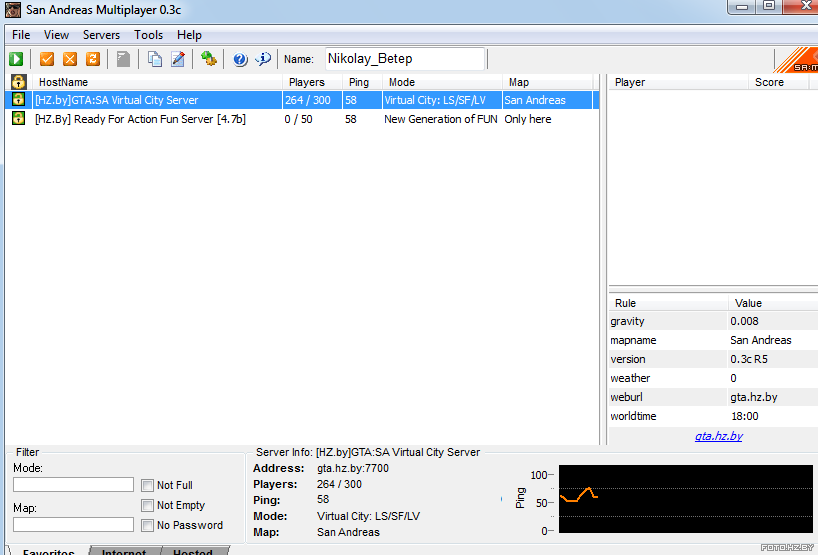Click the 0 / 50 players cell
Viewport: 818px width, 555px height.
[x=298, y=119]
